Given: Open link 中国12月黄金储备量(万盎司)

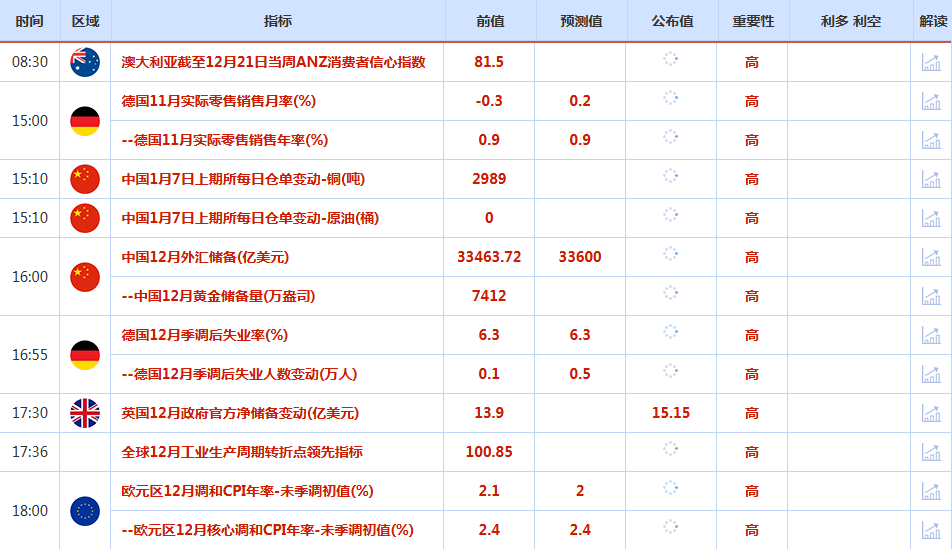Looking at the screenshot, I should tap(218, 296).
